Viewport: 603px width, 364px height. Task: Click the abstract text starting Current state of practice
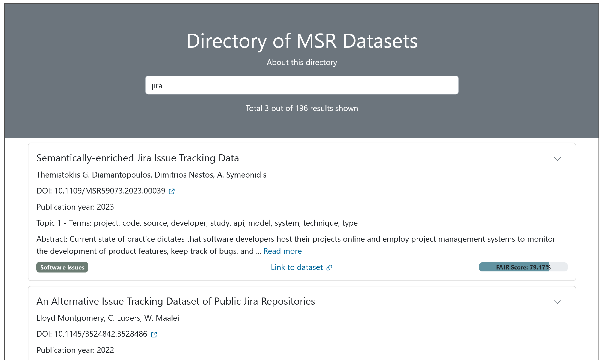coord(296,245)
